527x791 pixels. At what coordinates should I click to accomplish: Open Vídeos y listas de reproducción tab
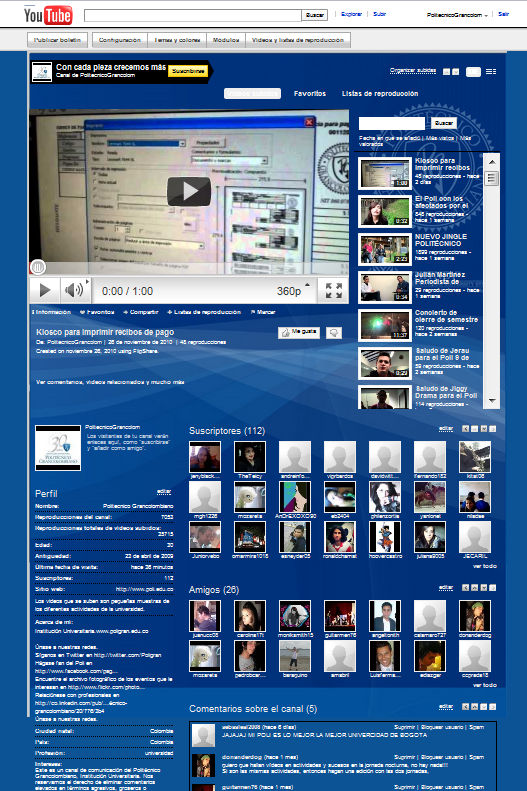point(298,40)
